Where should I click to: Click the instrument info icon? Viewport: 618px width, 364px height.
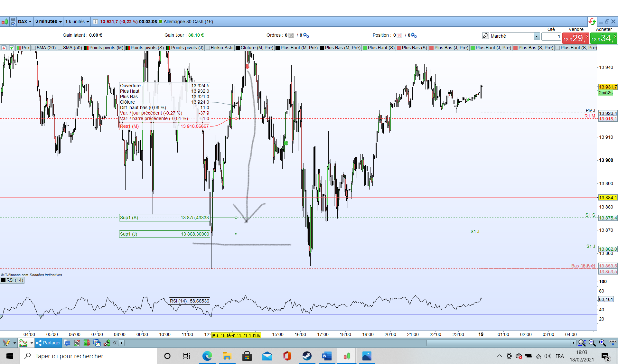(x=95, y=22)
